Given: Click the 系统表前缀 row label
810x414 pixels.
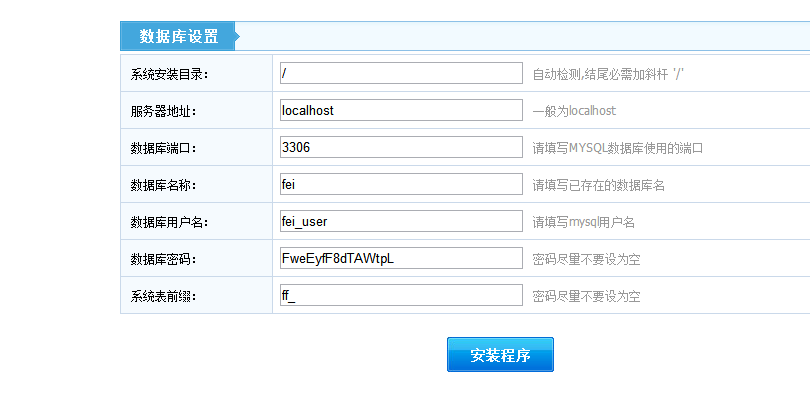Looking at the screenshot, I should click(163, 296).
